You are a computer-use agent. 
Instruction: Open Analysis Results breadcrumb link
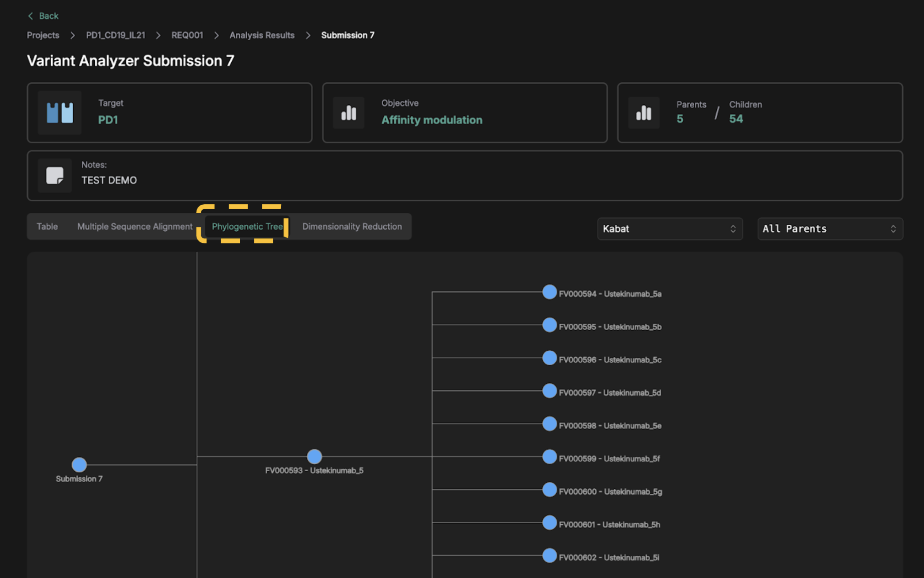click(262, 35)
